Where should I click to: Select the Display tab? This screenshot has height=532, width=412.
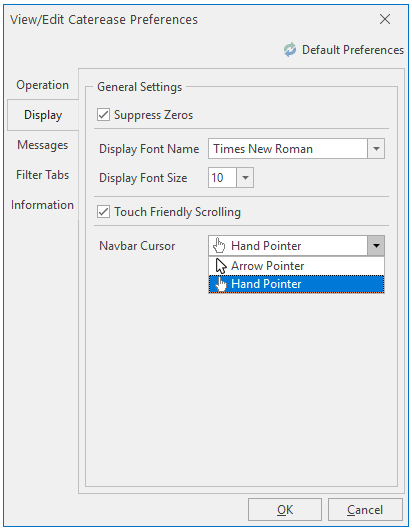point(43,115)
